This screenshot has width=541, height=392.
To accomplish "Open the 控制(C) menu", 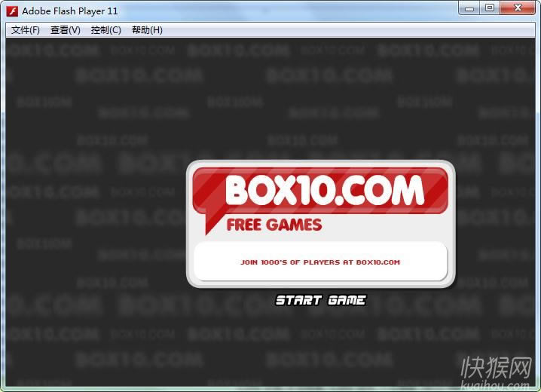I will 105,30.
